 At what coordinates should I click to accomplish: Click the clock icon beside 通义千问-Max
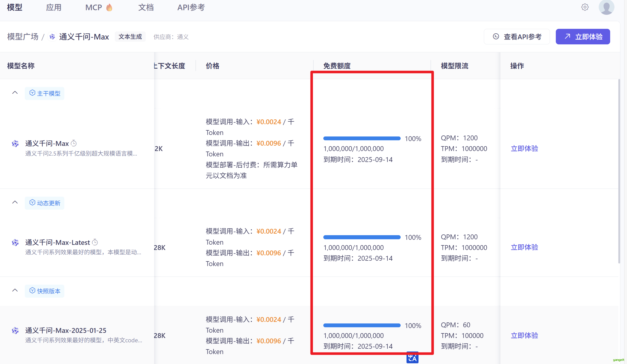click(x=74, y=143)
